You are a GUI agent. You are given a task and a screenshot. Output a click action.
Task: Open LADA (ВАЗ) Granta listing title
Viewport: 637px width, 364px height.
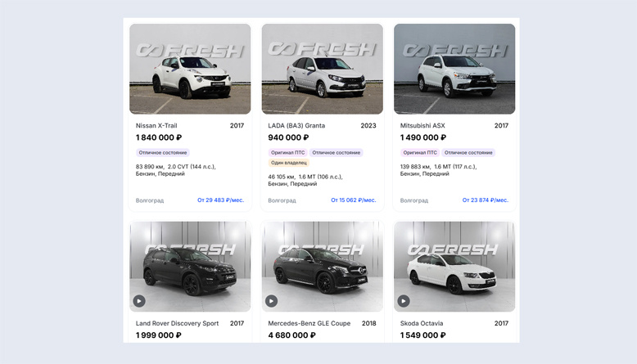pos(296,126)
